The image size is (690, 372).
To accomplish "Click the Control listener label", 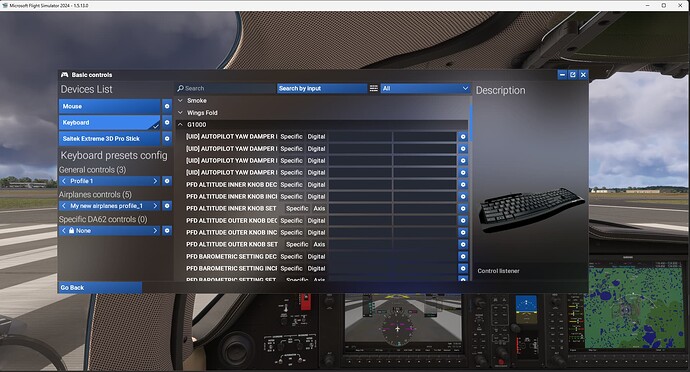I will 499,271.
